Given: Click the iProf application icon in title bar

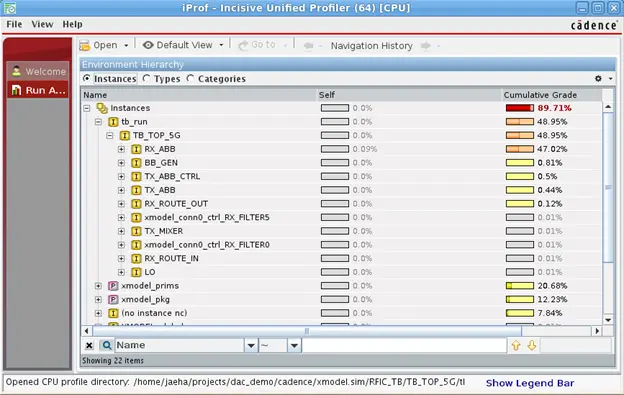Looking at the screenshot, I should coord(10,8).
